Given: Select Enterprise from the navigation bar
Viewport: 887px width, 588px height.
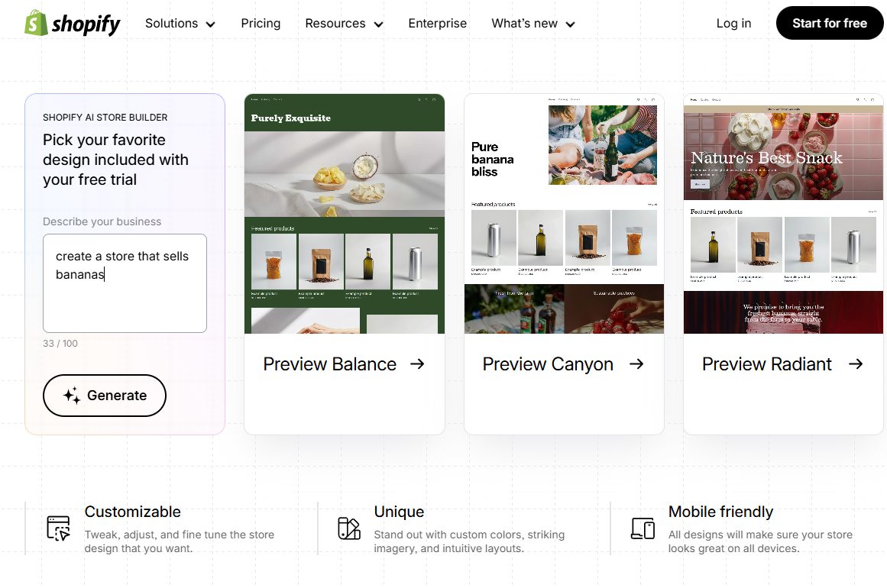Looking at the screenshot, I should [x=437, y=23].
